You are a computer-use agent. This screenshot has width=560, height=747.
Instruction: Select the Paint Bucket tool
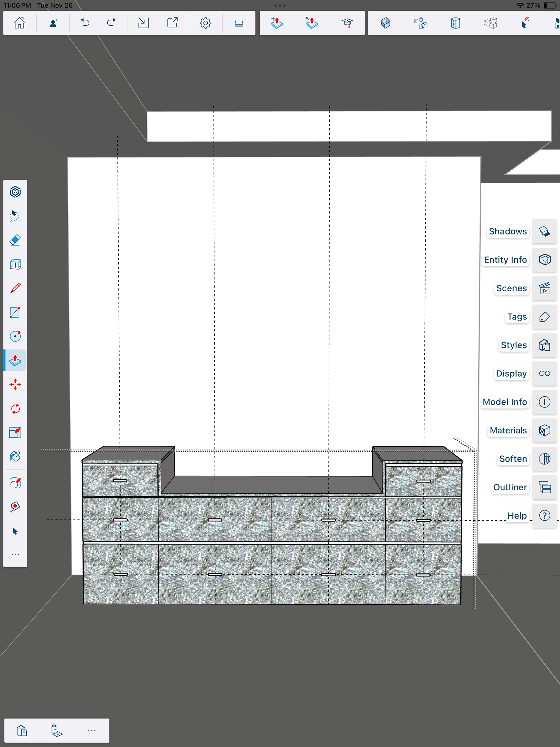15,456
